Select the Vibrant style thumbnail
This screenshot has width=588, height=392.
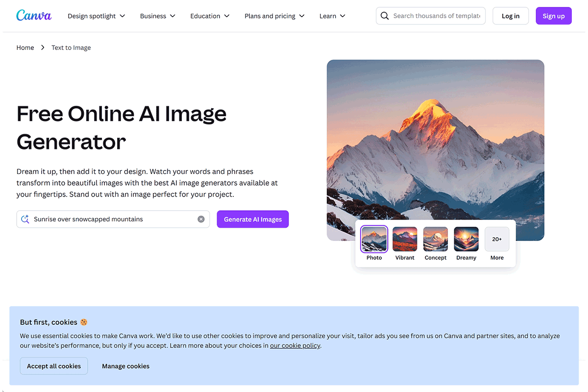405,239
